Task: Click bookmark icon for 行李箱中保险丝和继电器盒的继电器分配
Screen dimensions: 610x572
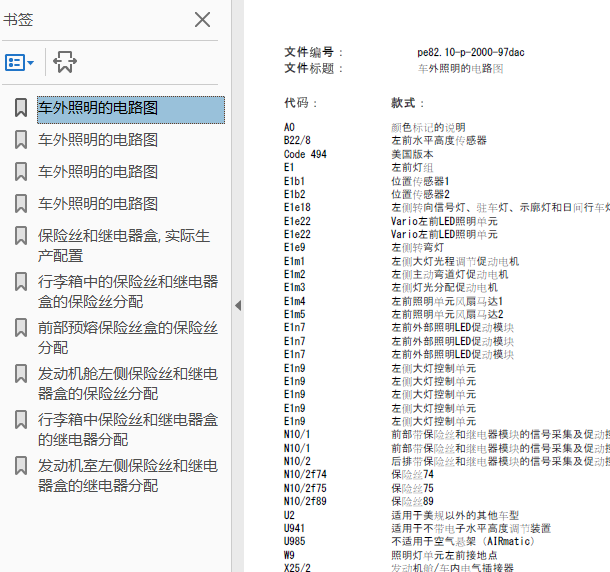Action: click(21, 419)
